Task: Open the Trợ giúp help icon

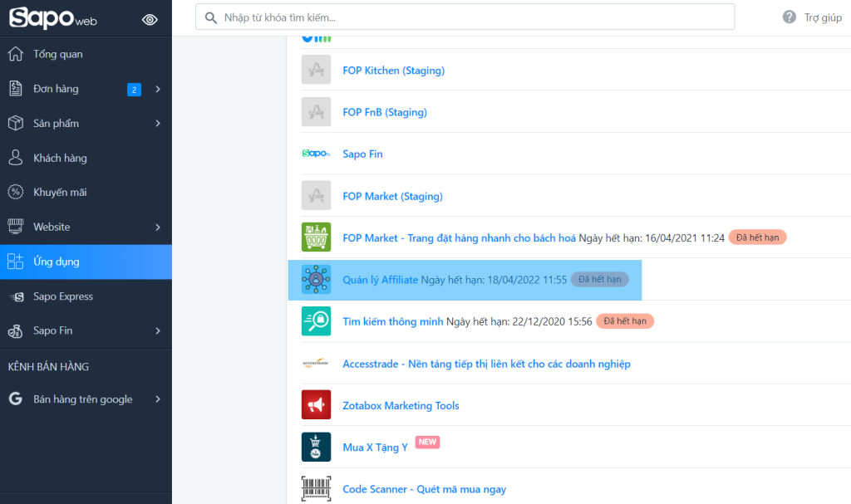Action: [788, 17]
